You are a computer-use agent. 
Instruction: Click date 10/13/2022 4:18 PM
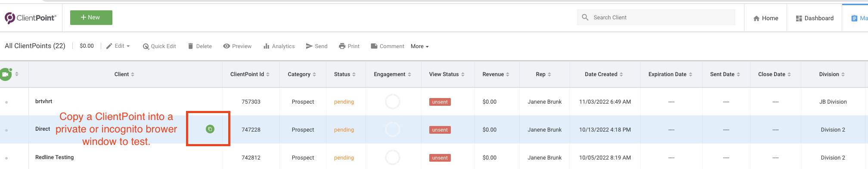click(x=605, y=130)
